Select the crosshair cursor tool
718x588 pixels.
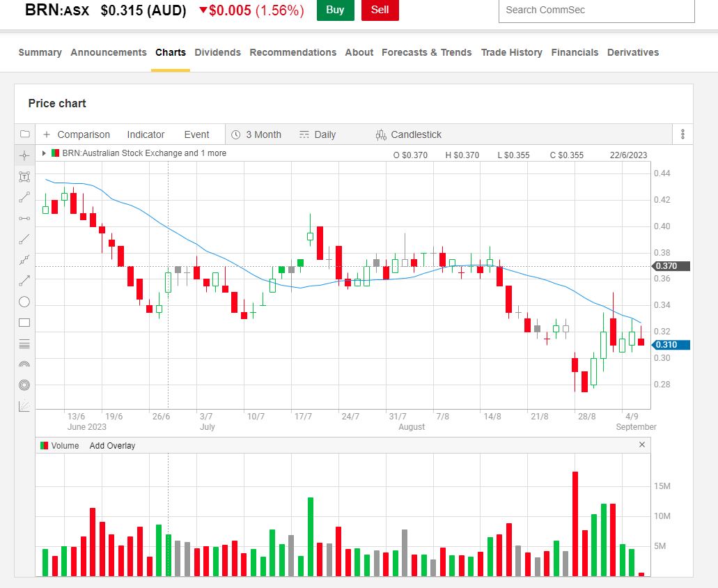click(x=24, y=155)
